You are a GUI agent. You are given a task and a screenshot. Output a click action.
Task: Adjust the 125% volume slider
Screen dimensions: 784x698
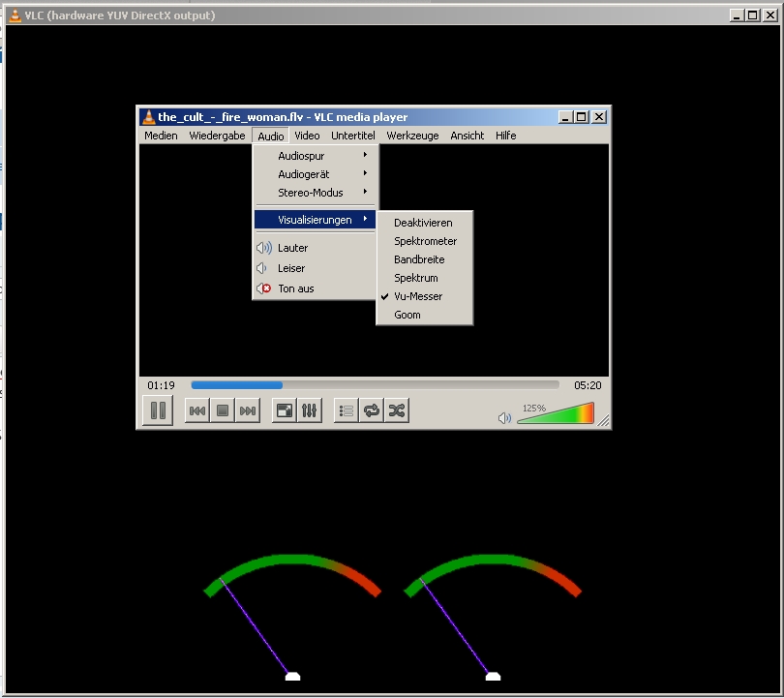pyautogui.click(x=556, y=415)
